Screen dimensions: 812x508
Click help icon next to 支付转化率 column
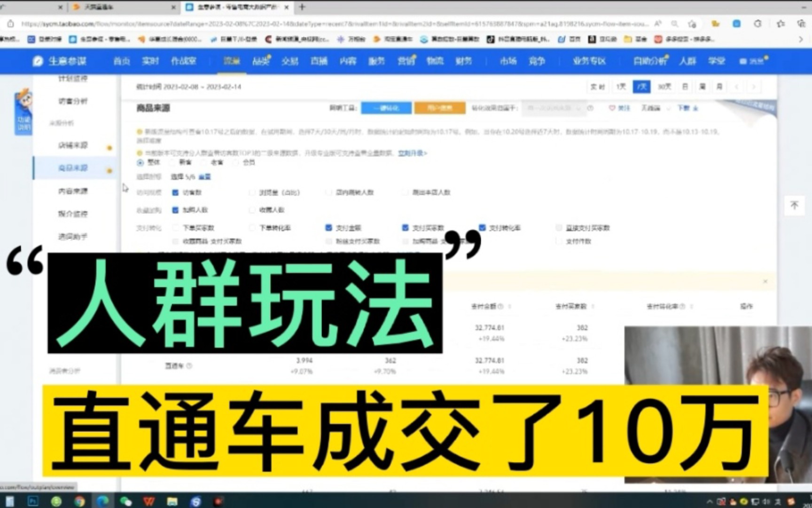pyautogui.click(x=682, y=306)
